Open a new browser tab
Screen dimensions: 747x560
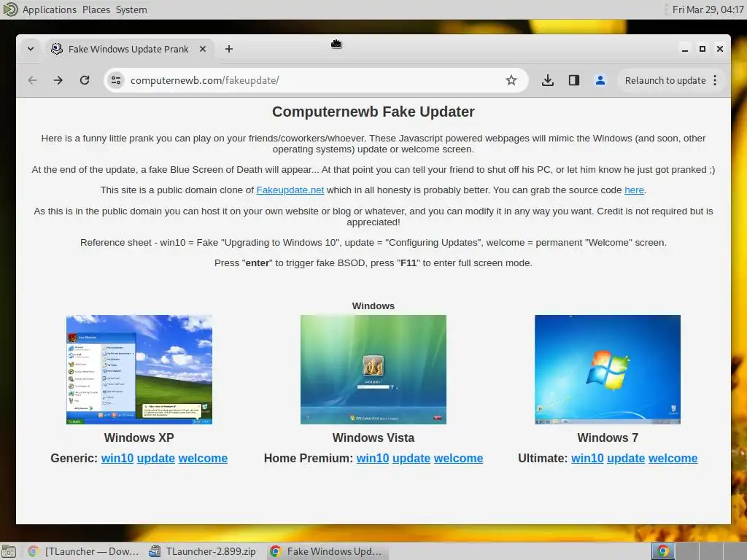click(228, 49)
